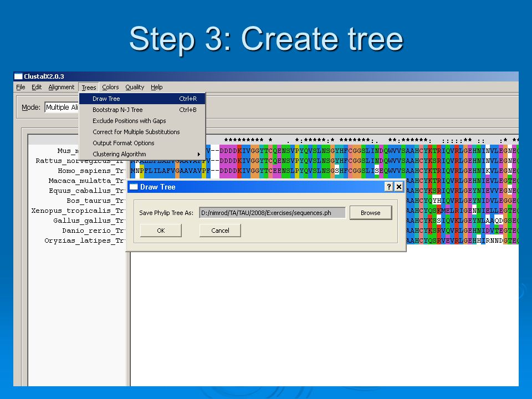Click the dialog help question mark button
Image resolution: width=532 pixels, height=399 pixels.
[389, 187]
